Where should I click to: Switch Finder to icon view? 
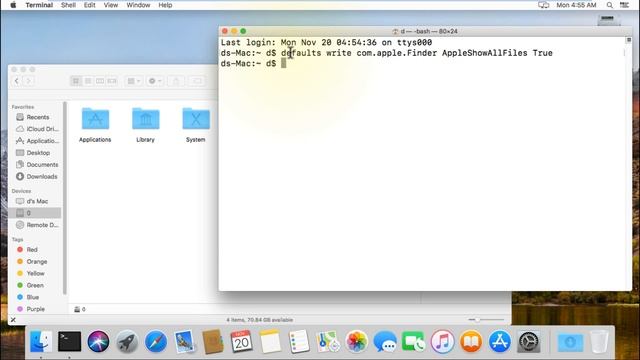[x=76, y=81]
